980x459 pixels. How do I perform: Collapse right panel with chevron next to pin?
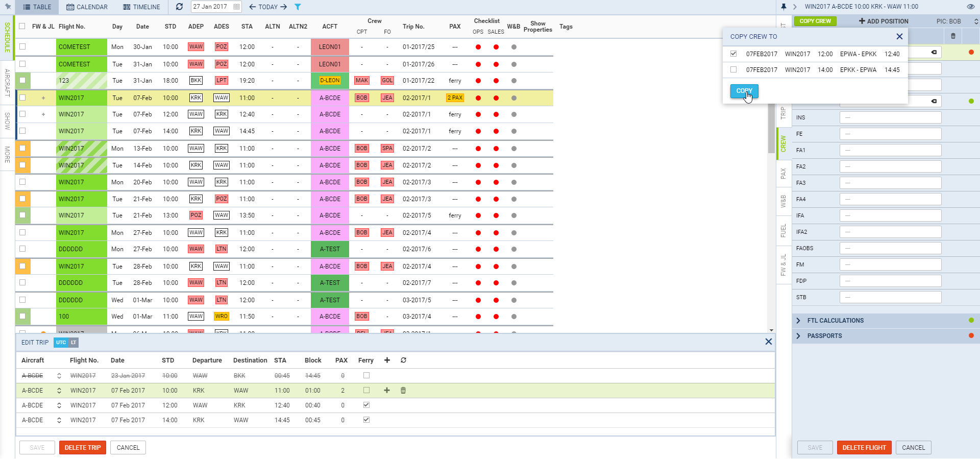point(795,7)
